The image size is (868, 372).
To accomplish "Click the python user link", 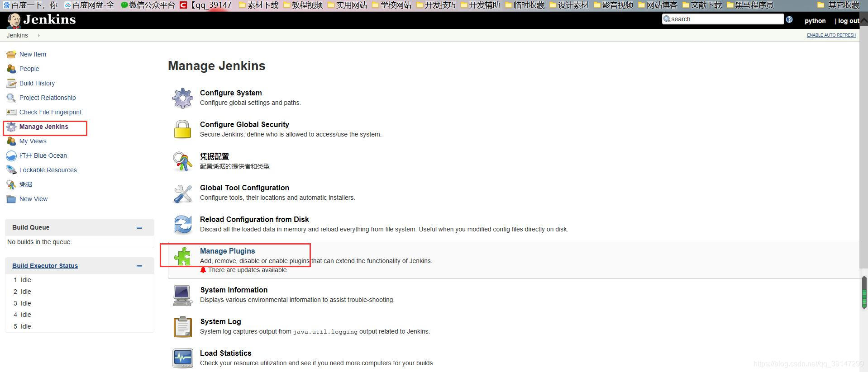I will [815, 21].
